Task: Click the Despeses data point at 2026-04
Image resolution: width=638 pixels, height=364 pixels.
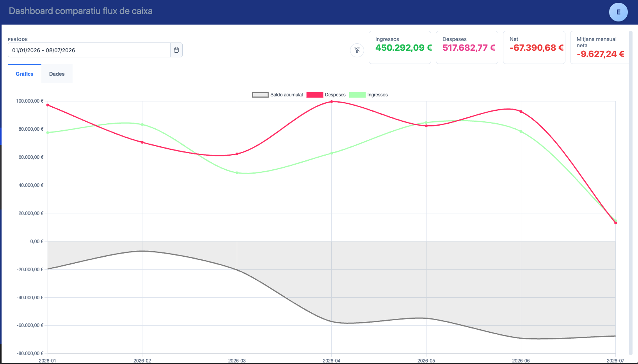Action: tap(332, 102)
